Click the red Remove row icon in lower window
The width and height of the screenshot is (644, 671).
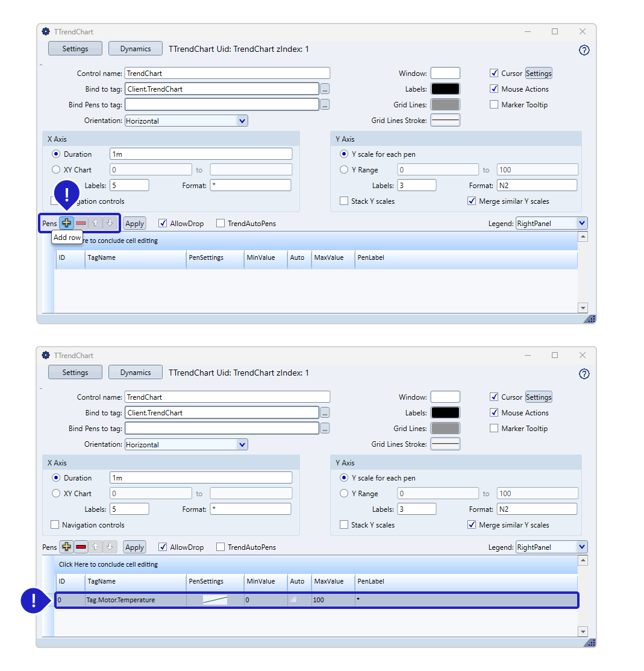(81, 547)
